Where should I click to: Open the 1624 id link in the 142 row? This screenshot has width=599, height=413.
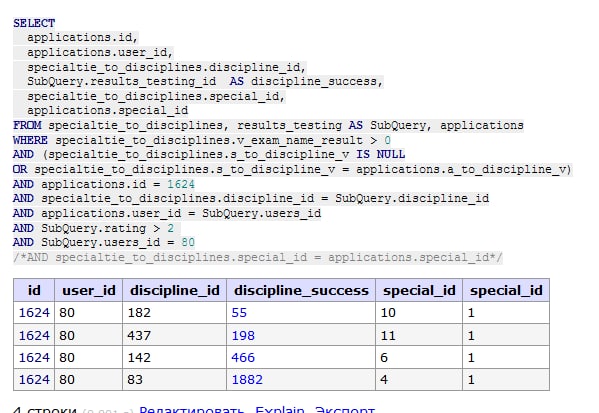[x=34, y=358]
